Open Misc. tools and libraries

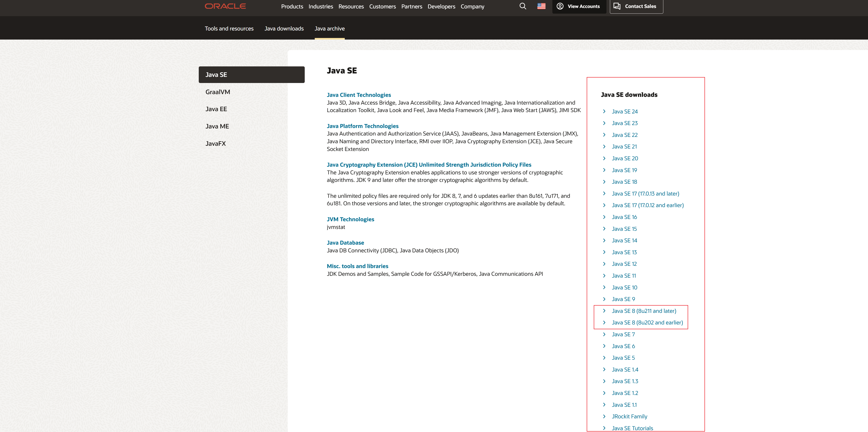[357, 266]
